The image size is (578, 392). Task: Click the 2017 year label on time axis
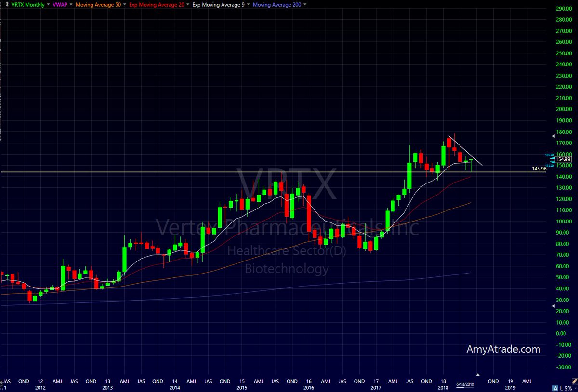pyautogui.click(x=376, y=387)
